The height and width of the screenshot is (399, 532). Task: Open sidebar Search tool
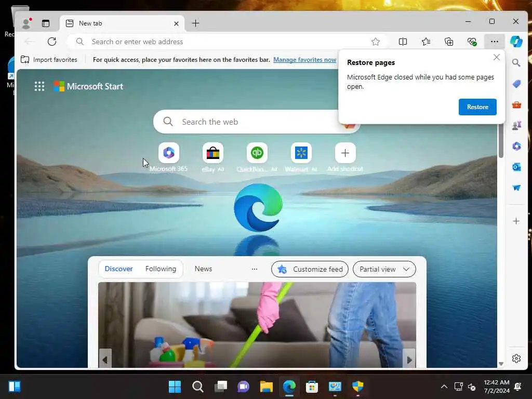tap(516, 63)
